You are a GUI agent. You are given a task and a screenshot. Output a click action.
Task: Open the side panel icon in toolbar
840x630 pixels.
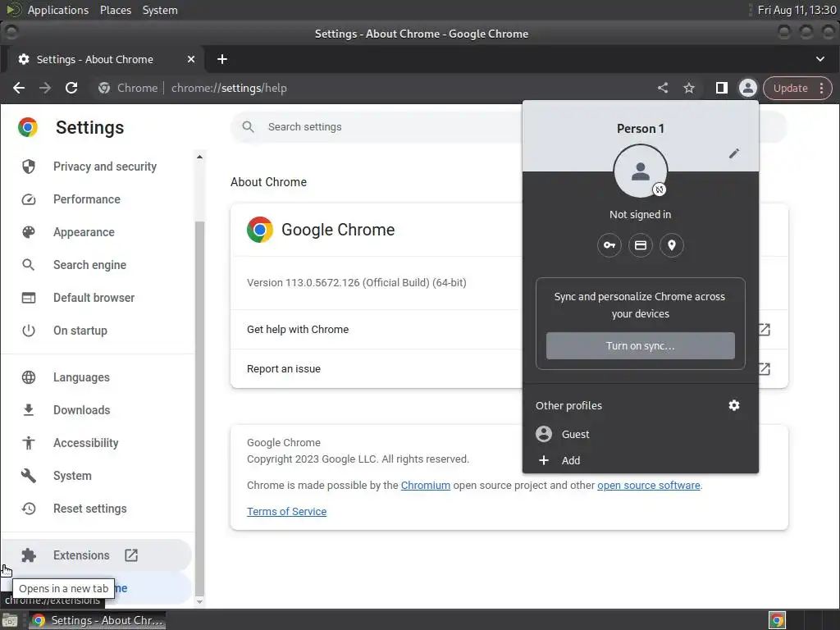coord(722,88)
